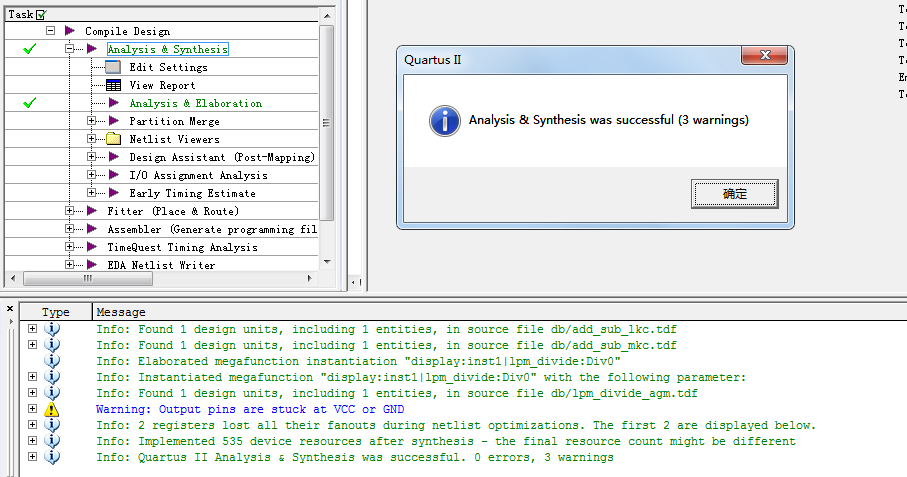The image size is (907, 477).
Task: Click the Message column header
Action: pyautogui.click(x=500, y=312)
